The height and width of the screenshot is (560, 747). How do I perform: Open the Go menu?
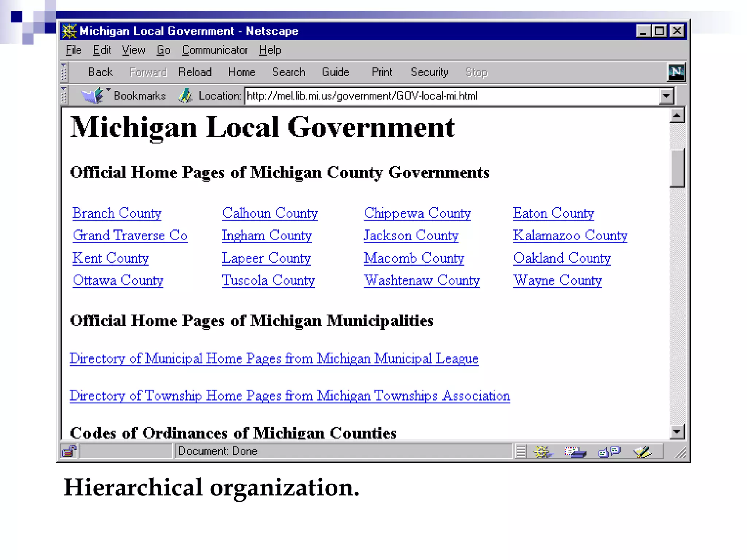tap(163, 50)
